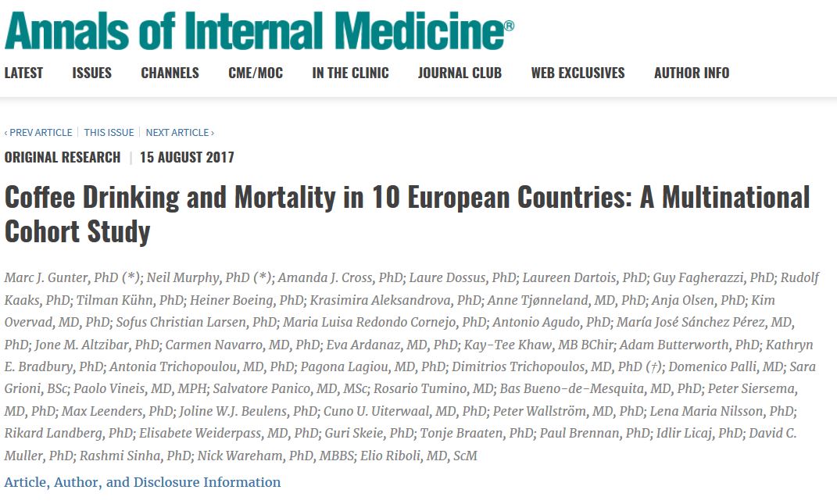837x504 pixels.
Task: Go to the previous article
Action: pos(38,133)
